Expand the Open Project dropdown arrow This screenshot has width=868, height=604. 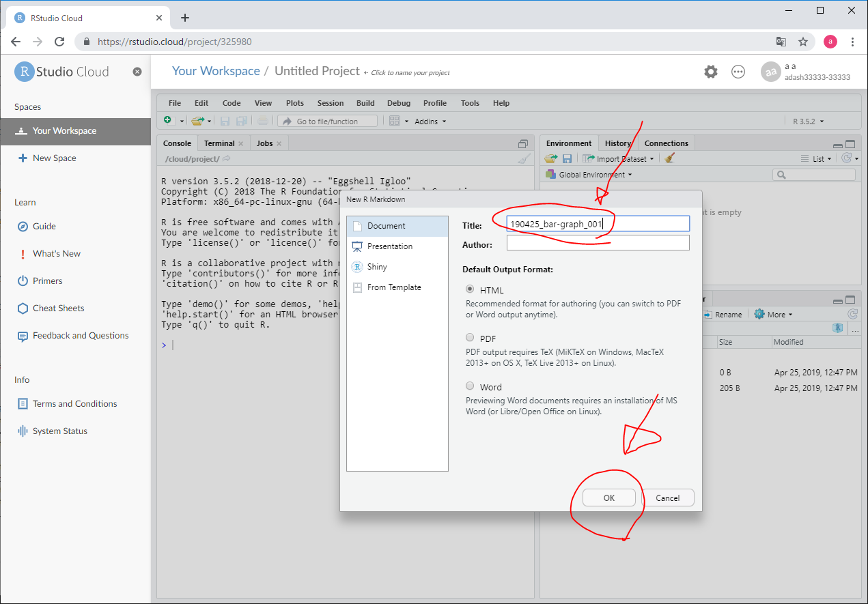point(209,121)
